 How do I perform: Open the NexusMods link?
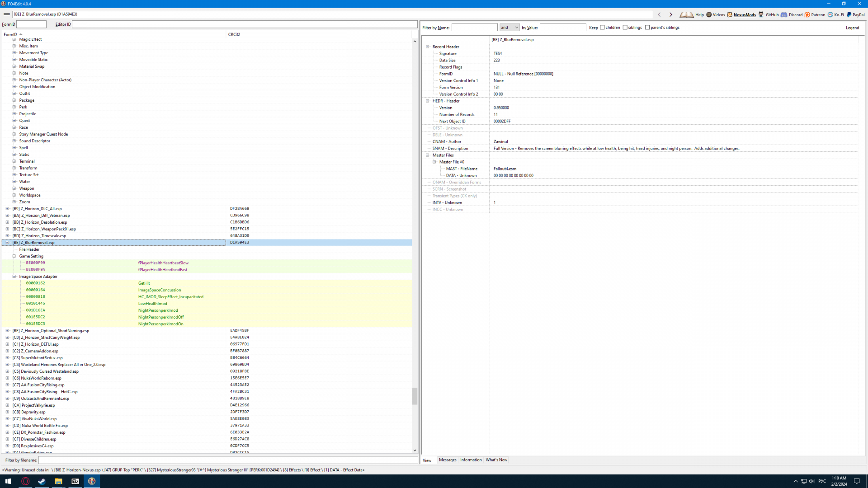click(741, 14)
